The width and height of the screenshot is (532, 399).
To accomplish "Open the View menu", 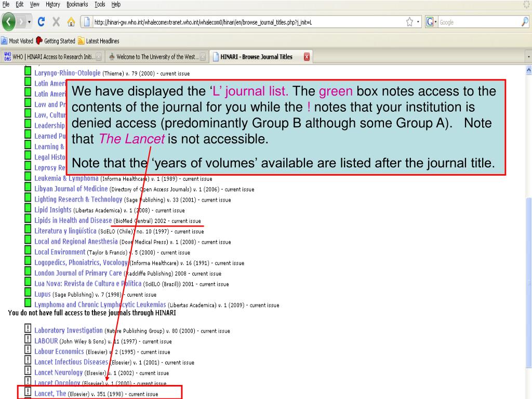I will [35, 4].
